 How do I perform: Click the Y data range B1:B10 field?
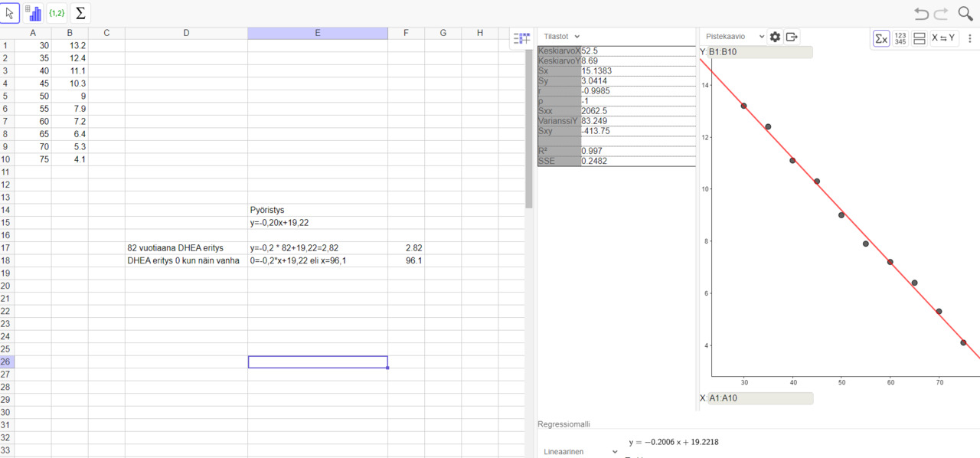(x=759, y=52)
